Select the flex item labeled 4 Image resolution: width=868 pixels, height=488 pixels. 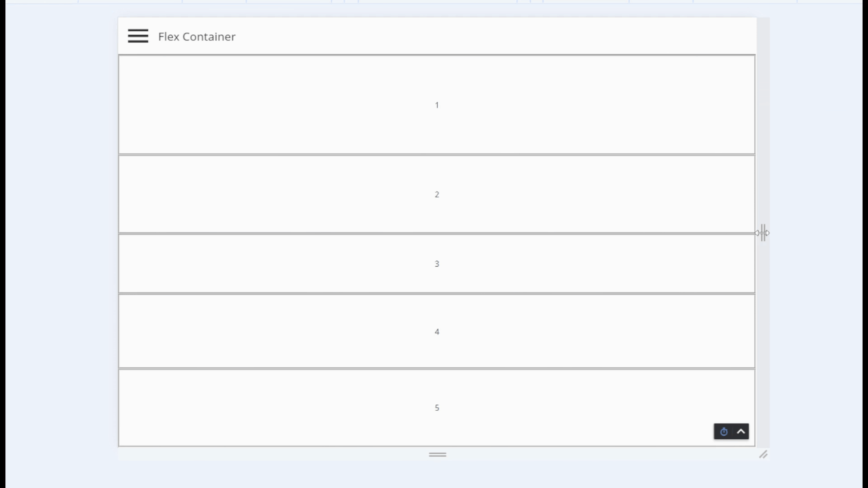[x=437, y=332]
